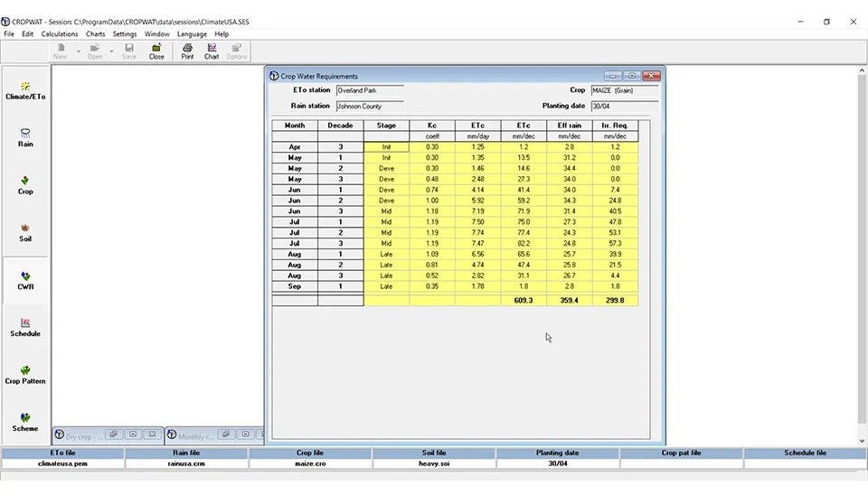
Task: Expand the New button dropdown arrow
Action: [x=79, y=51]
